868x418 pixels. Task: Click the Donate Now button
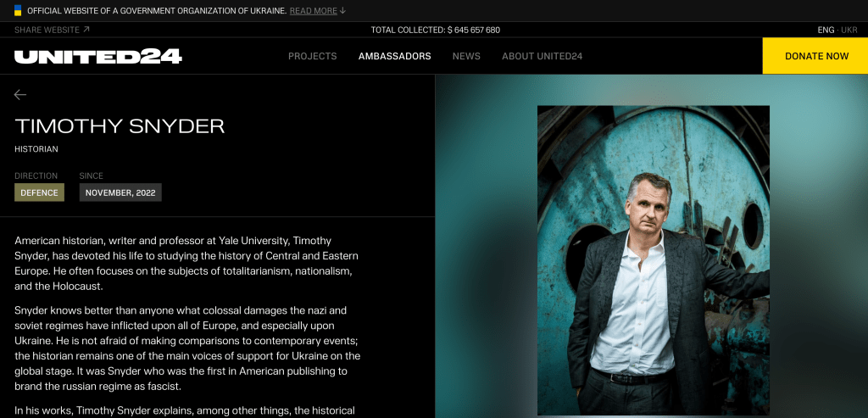point(816,56)
